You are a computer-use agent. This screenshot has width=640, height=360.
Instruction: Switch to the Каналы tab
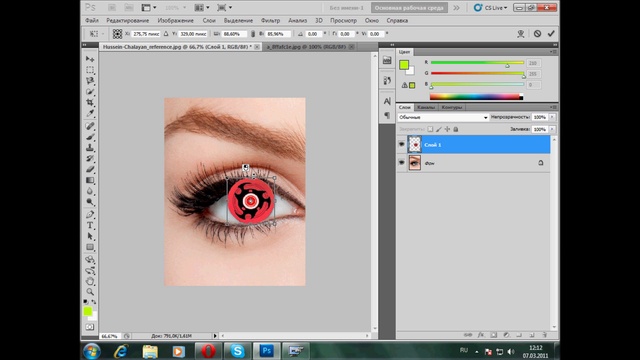pos(426,107)
